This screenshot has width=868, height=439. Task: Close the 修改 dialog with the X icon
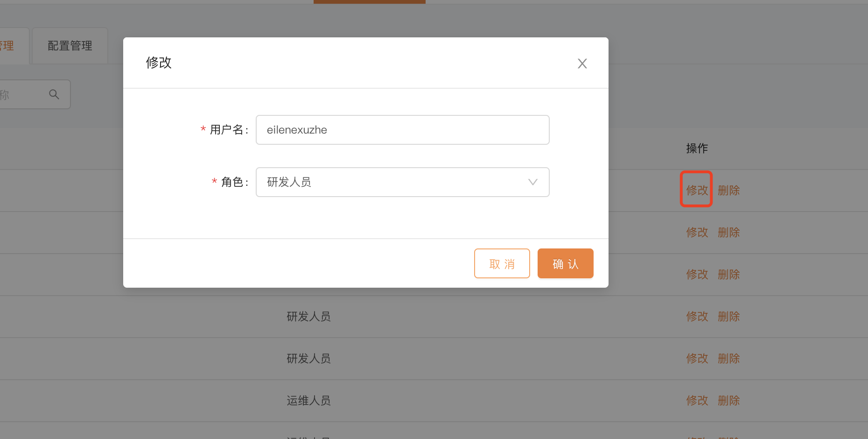coord(582,64)
